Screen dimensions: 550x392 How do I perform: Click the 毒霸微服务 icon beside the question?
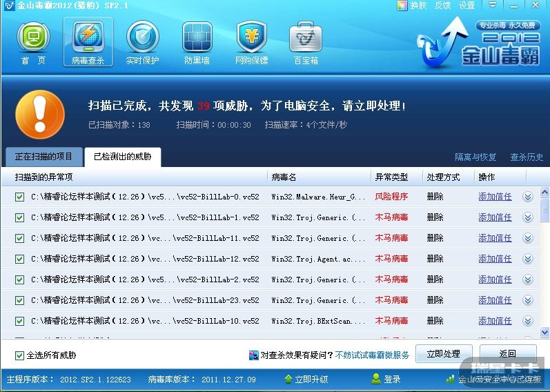pos(253,355)
